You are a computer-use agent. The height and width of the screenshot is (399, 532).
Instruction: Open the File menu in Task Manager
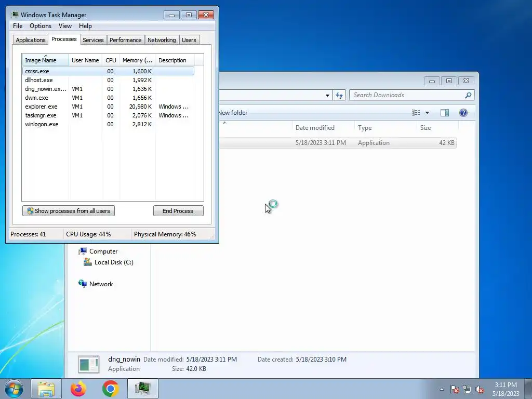[x=18, y=26]
